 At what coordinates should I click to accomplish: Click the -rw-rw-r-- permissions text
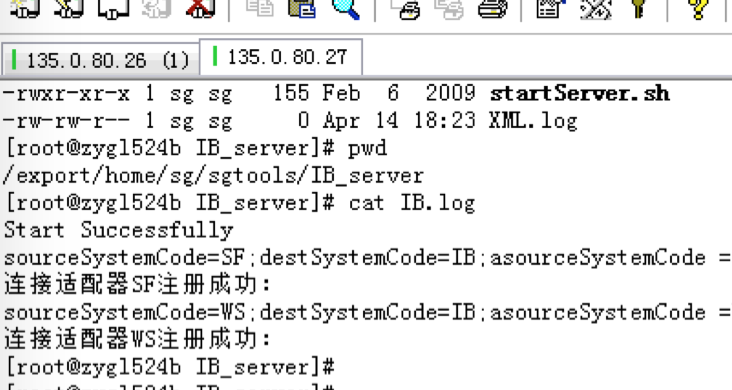point(66,121)
